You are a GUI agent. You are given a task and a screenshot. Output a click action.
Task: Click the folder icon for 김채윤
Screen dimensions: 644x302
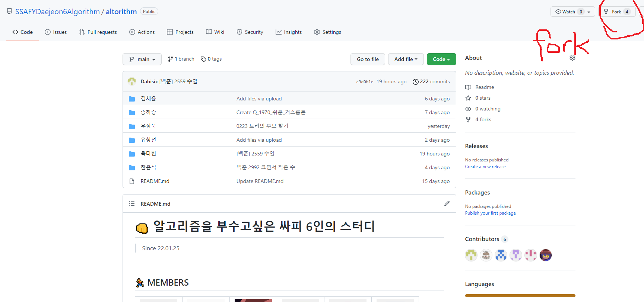(x=132, y=99)
